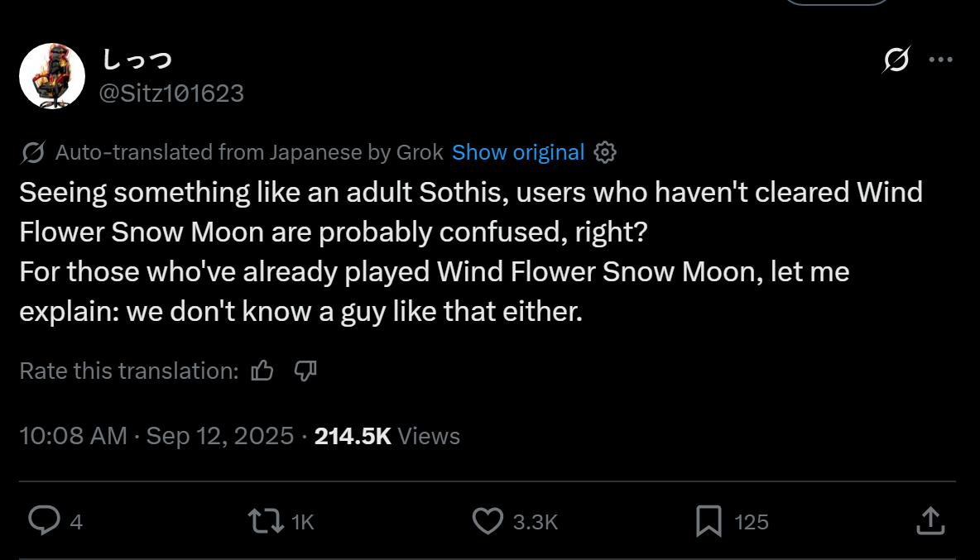980x560 pixels.
Task: Click small Grok icon beside Auto-translated label
Action: coord(33,152)
